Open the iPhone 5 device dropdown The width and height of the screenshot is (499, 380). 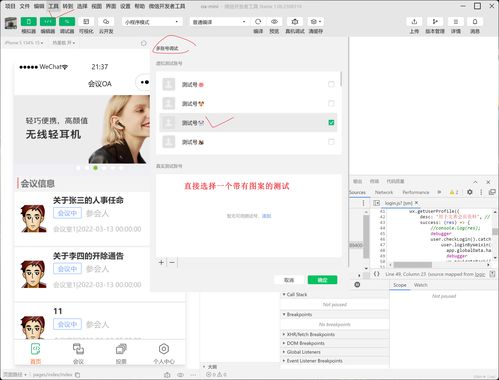point(24,43)
